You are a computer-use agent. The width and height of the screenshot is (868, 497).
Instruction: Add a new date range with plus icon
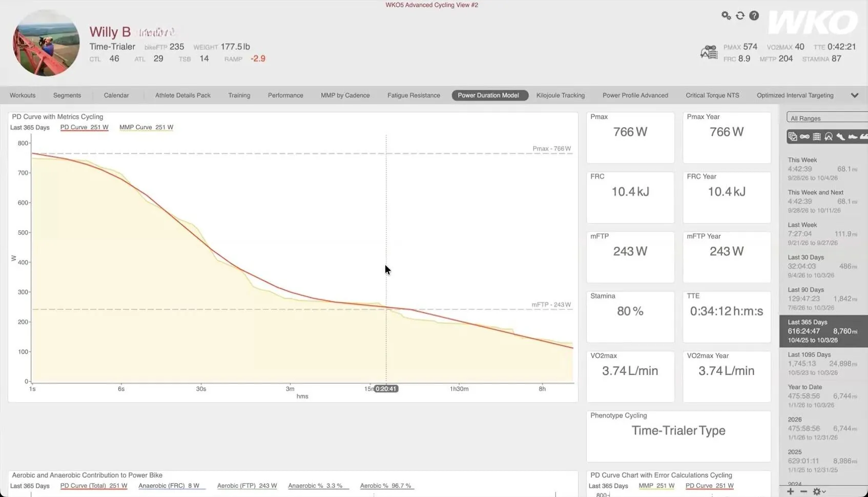point(791,491)
